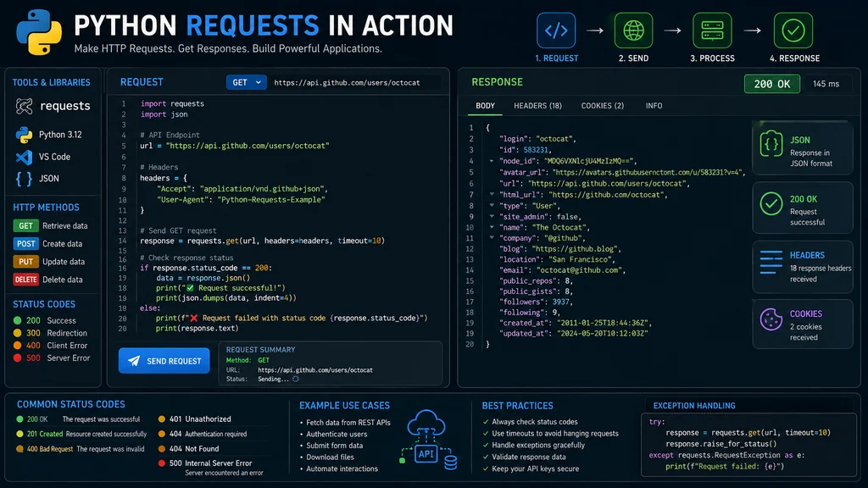Collapse the type line arrow
This screenshot has height=488, width=868.
coord(491,205)
